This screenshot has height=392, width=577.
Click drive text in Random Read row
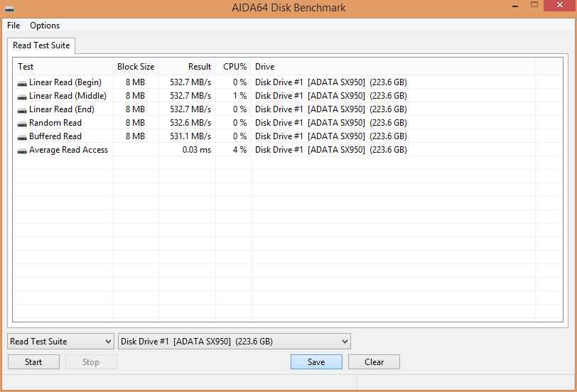(x=331, y=123)
